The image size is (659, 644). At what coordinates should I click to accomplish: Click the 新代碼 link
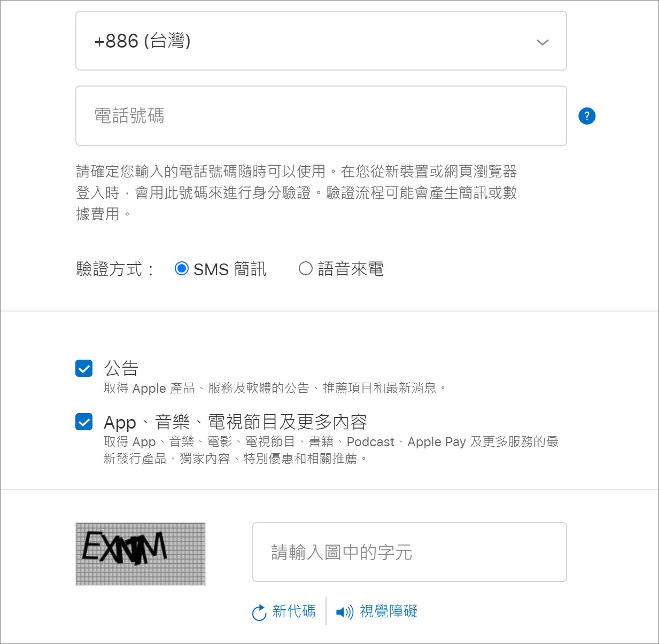294,611
